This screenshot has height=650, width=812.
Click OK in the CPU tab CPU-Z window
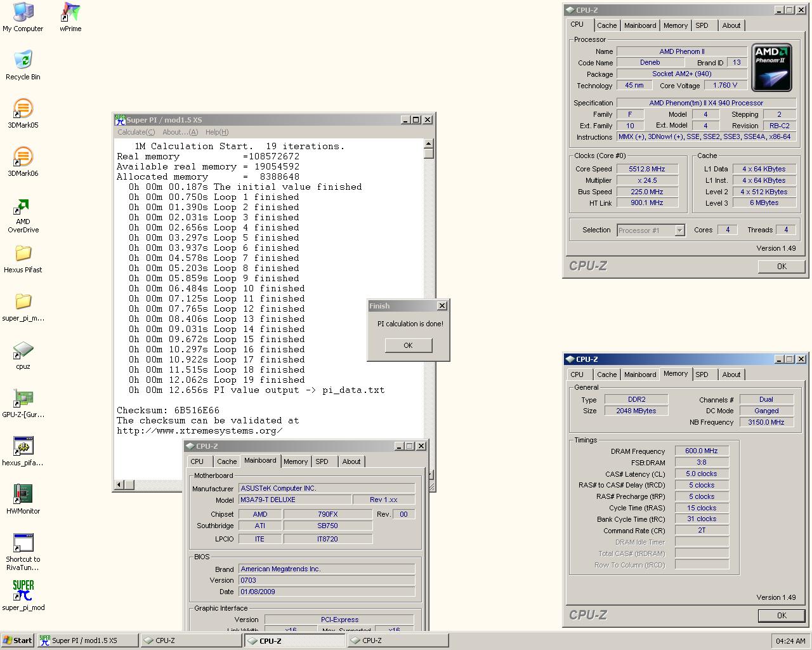782,267
